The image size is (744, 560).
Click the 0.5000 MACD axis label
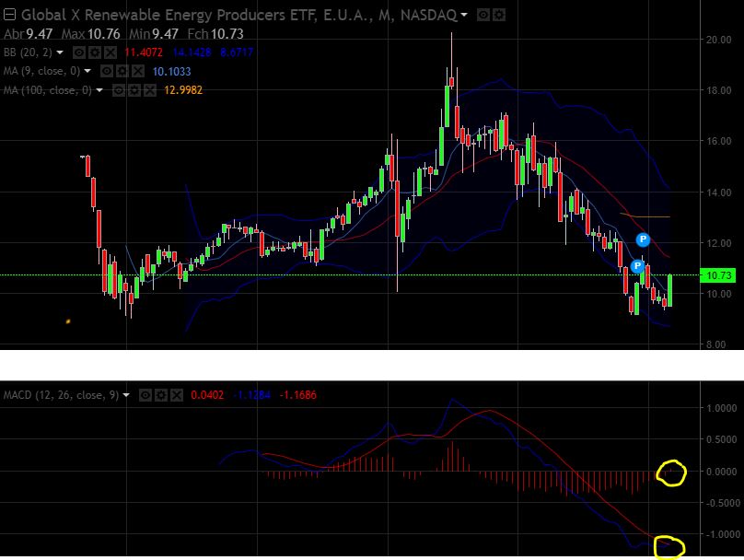click(721, 440)
